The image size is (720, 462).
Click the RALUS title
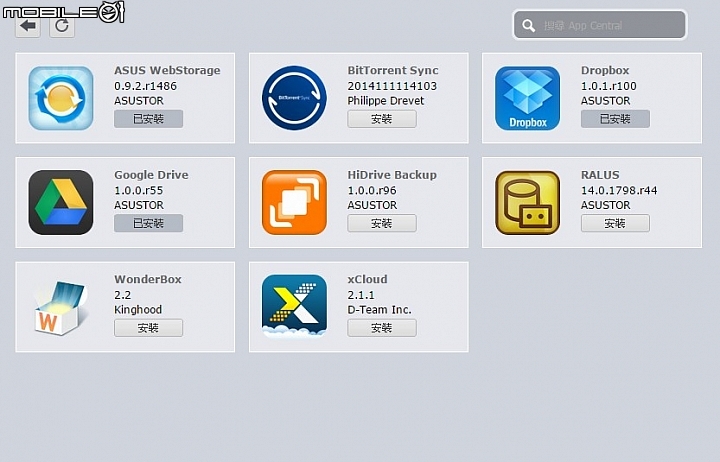pyautogui.click(x=600, y=175)
